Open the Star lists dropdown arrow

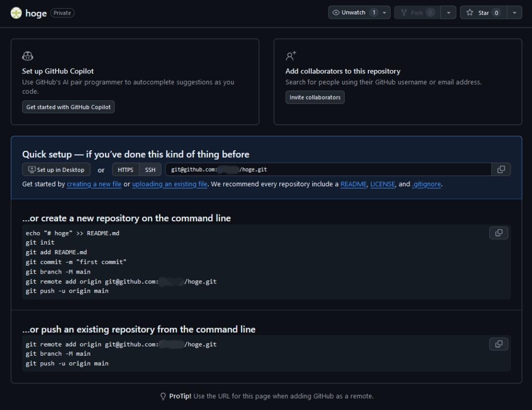pyautogui.click(x=514, y=13)
